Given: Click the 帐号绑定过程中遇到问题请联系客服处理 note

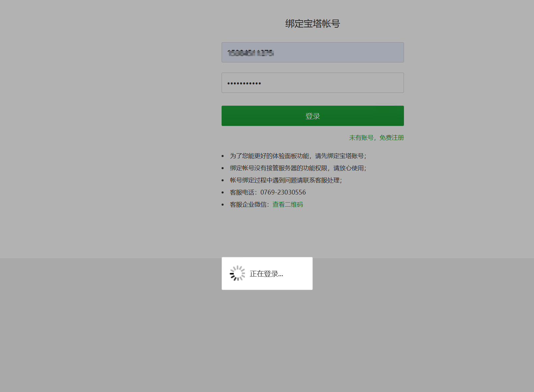Looking at the screenshot, I should pyautogui.click(x=286, y=180).
